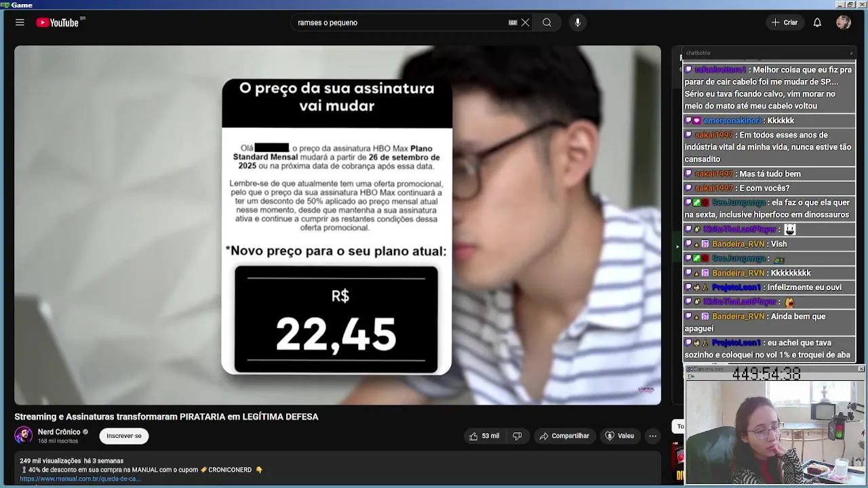Click the video player to pause playback
Image resolution: width=868 pixels, height=488 pixels.
tap(338, 225)
